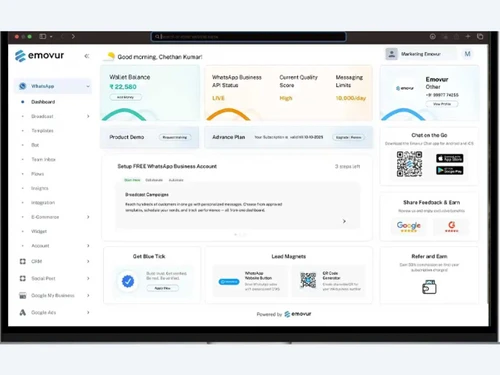Open the WhatsApp menu icon in the sidebar

[22, 86]
